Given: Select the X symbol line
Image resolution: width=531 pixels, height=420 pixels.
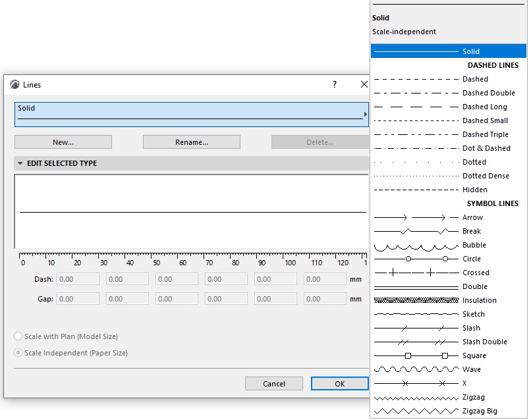Looking at the screenshot, I should pyautogui.click(x=449, y=383).
